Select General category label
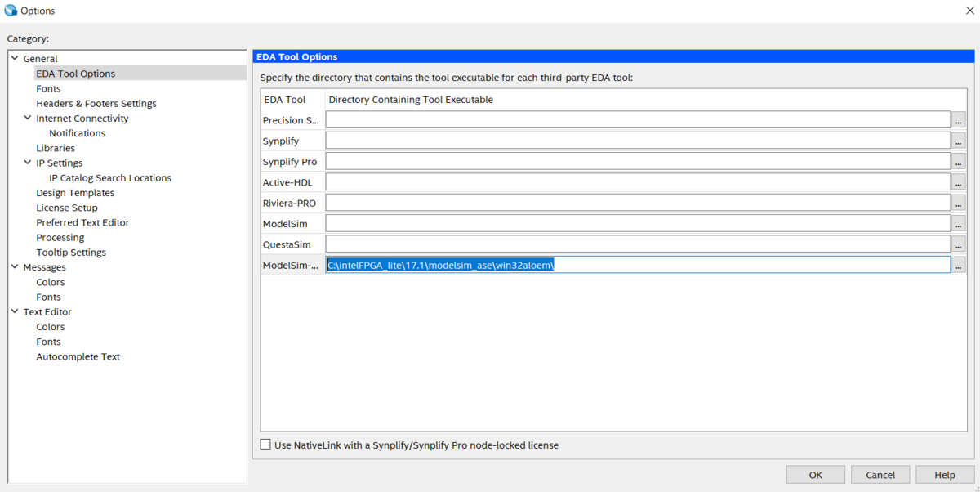Image resolution: width=980 pixels, height=492 pixels. [x=40, y=59]
